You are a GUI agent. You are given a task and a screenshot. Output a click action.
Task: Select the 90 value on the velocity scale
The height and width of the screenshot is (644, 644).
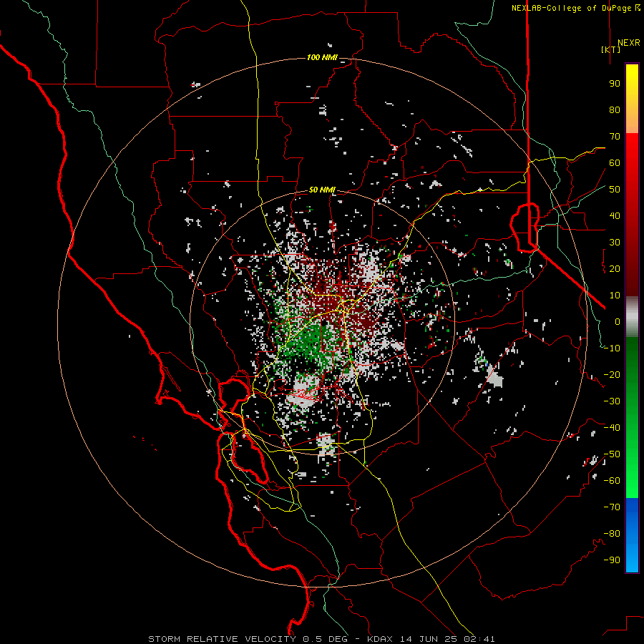click(x=615, y=84)
